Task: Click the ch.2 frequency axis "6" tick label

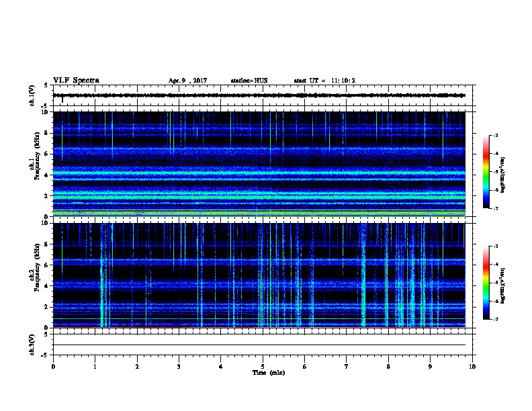Action: [x=46, y=265]
